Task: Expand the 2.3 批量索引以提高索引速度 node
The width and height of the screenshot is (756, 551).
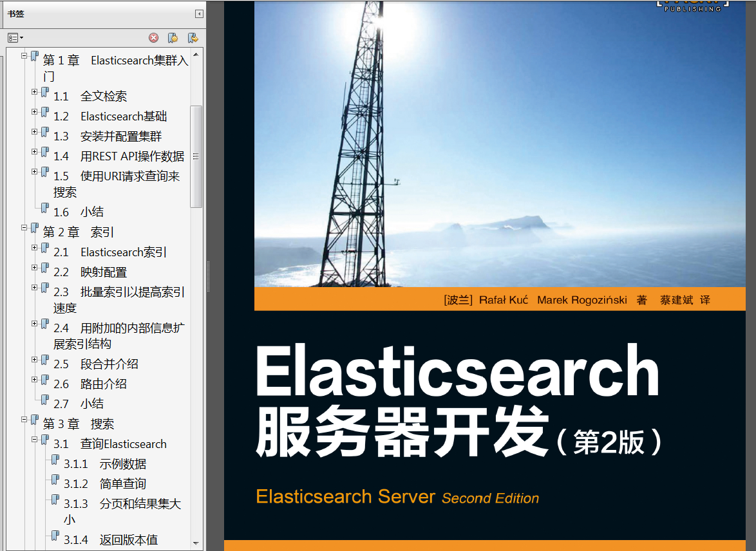Action: click(x=35, y=288)
